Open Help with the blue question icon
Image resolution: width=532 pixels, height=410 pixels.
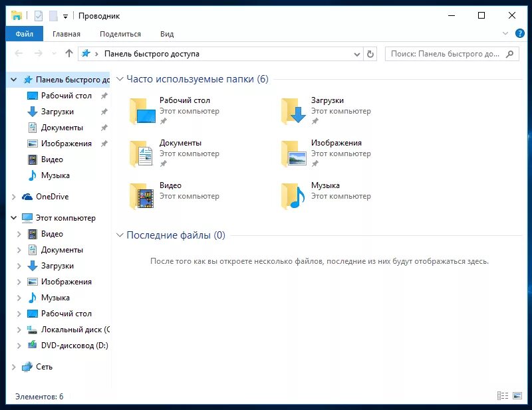[519, 33]
